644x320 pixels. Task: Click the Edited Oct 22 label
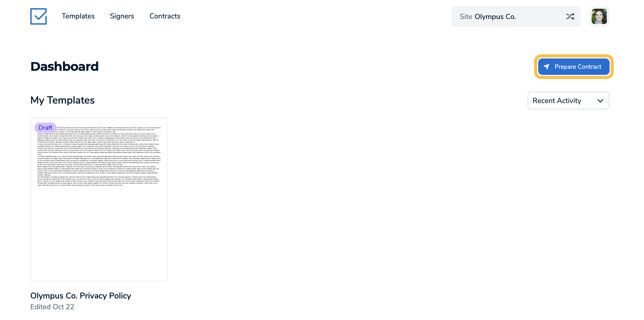[52, 307]
